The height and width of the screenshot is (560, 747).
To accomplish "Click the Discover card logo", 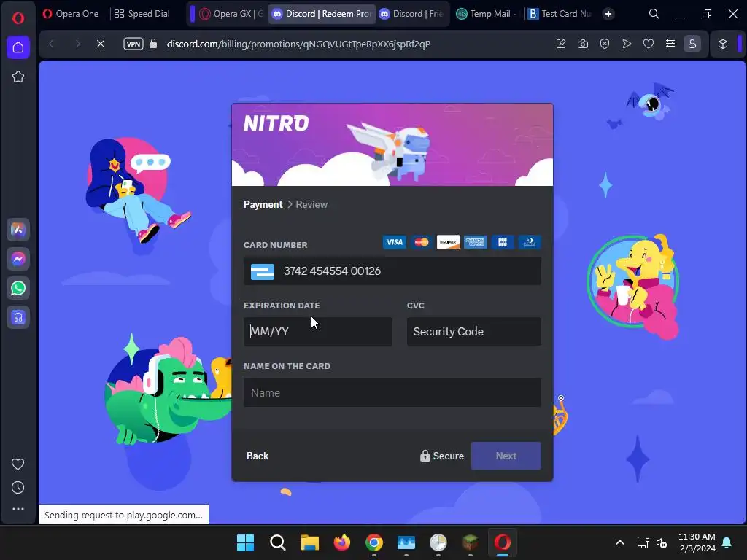I will point(449,242).
